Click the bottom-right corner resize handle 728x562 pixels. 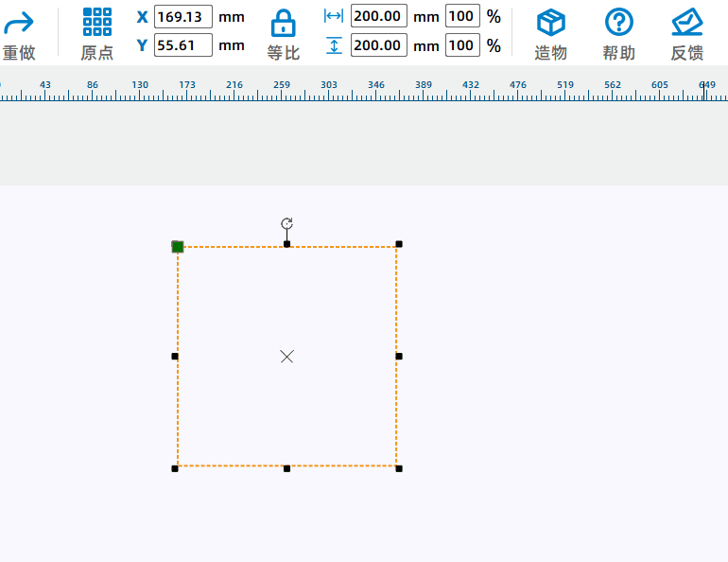point(399,468)
